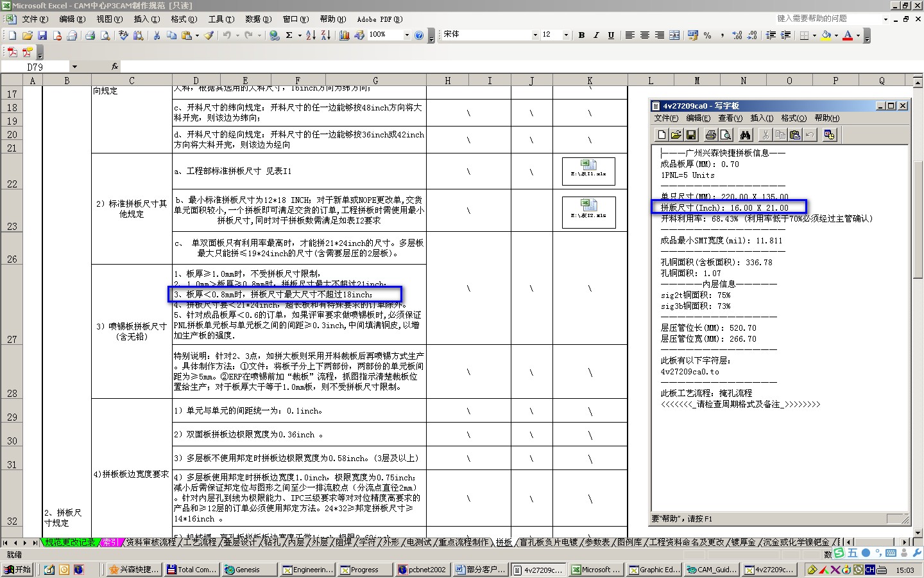Apply the red Font Color swatch

[848, 35]
